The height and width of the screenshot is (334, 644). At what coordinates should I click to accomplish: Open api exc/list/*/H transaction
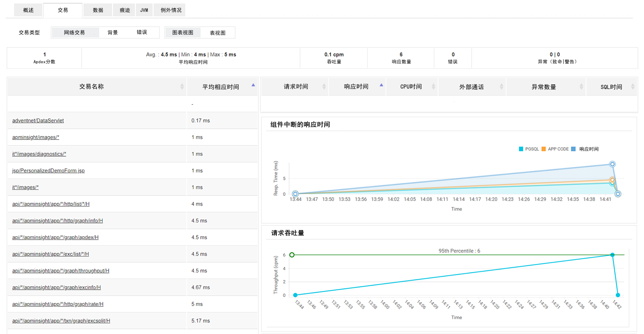tap(50, 254)
